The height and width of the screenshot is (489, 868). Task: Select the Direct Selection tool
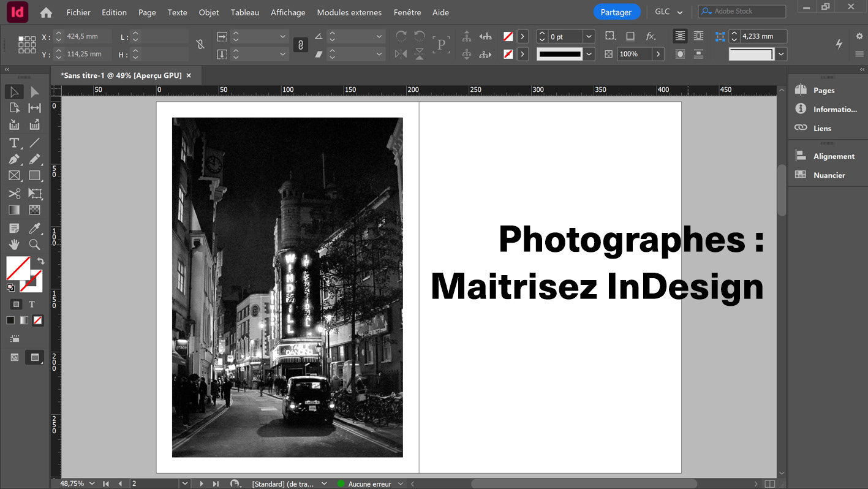tap(35, 92)
